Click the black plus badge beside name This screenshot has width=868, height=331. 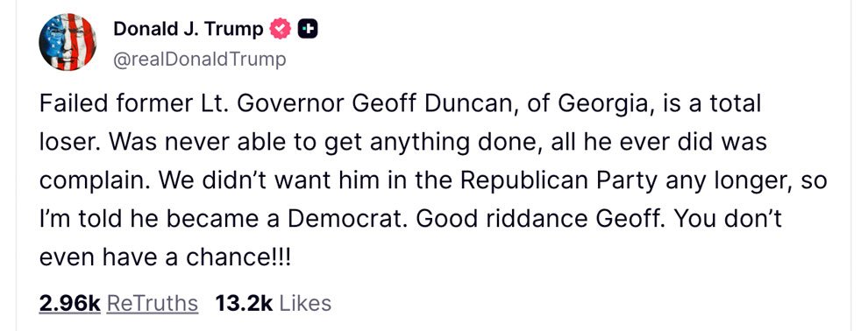(x=308, y=29)
